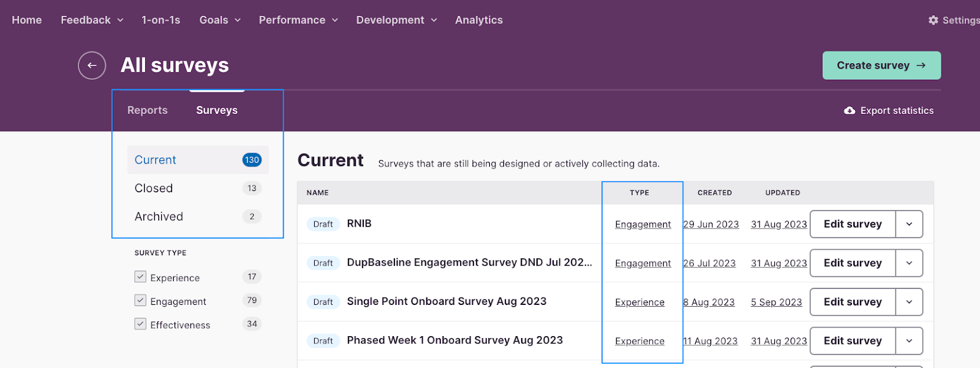This screenshot has width=980, height=368.
Task: Click Edit survey for Single Point Onboard Survey
Action: [853, 302]
